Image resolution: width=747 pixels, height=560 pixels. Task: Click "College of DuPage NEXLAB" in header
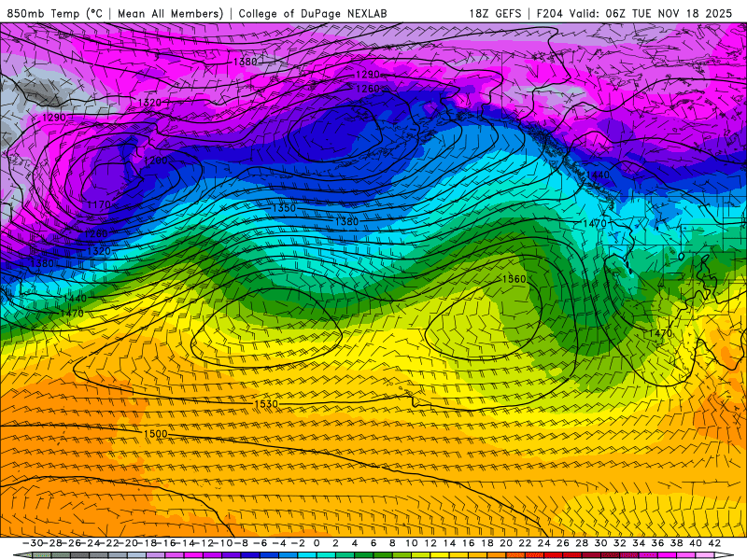313,13
